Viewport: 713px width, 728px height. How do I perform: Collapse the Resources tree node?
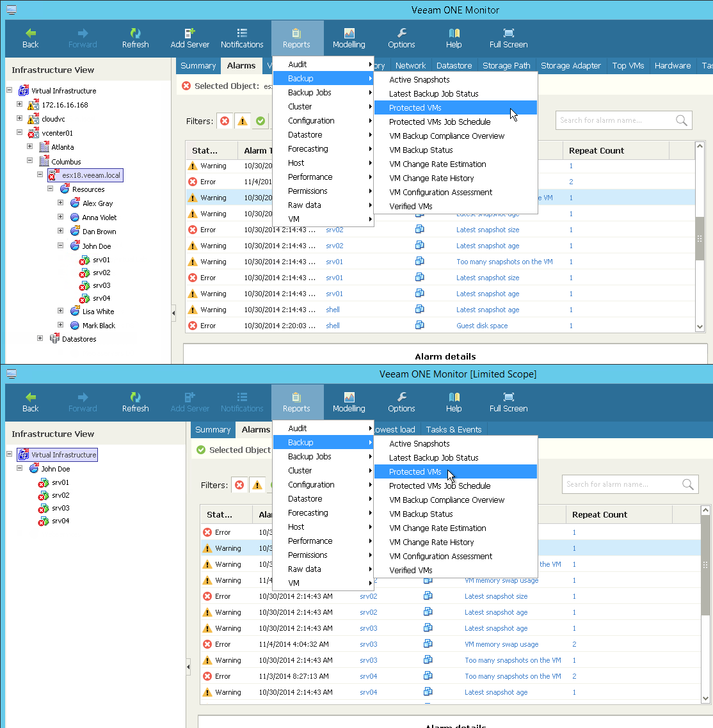[50, 189]
